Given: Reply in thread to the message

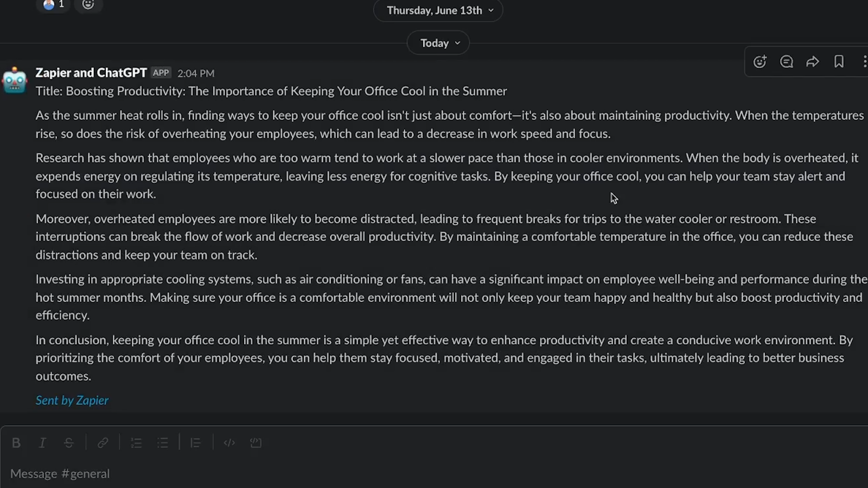Looking at the screenshot, I should coord(786,62).
